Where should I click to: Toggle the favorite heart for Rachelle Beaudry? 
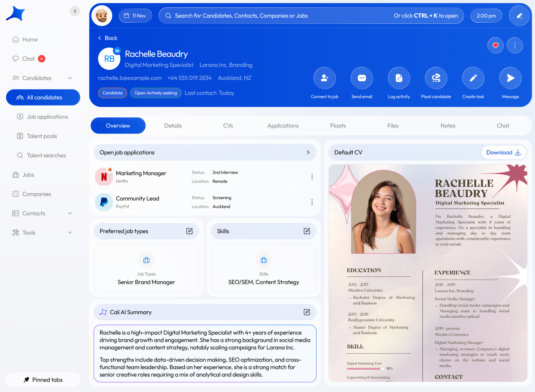[x=496, y=45]
